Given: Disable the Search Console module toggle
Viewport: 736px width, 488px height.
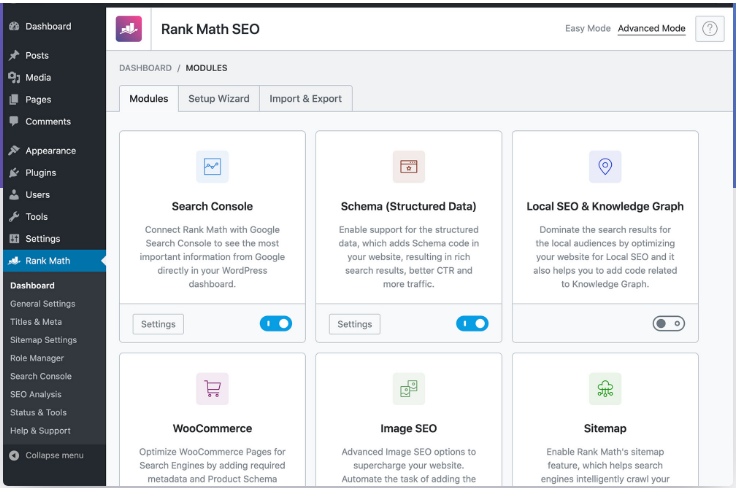Looking at the screenshot, I should pyautogui.click(x=276, y=323).
